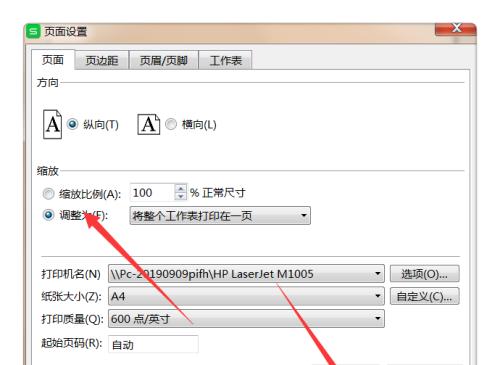Increase scaling percentage with up stepper arrow
This screenshot has height=365, width=500.
(180, 189)
